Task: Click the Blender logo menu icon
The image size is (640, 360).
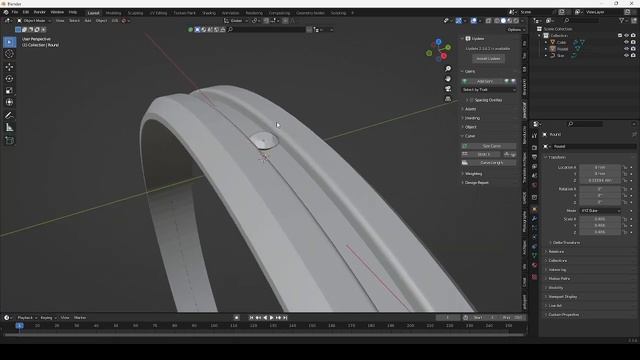Action: tap(6, 12)
